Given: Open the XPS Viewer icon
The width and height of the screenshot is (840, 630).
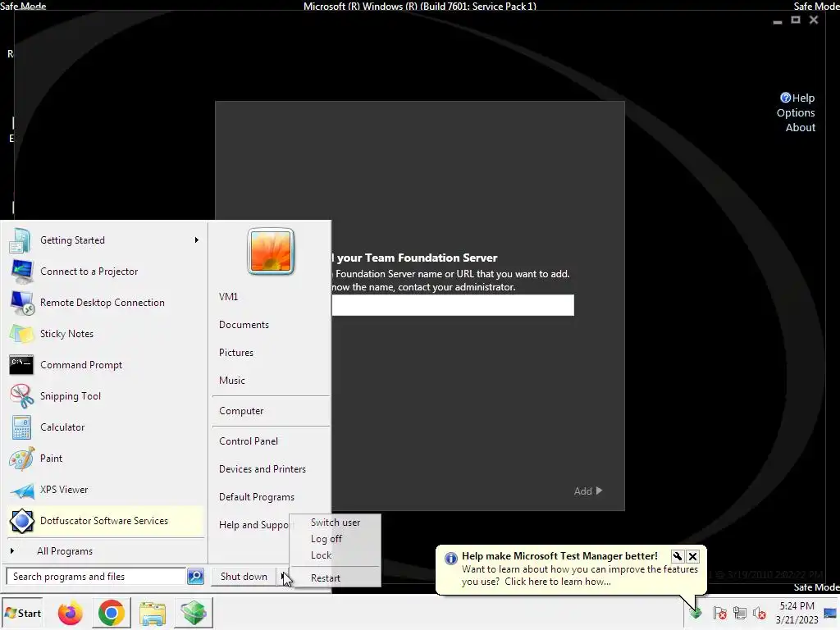Looking at the screenshot, I should 21,490.
